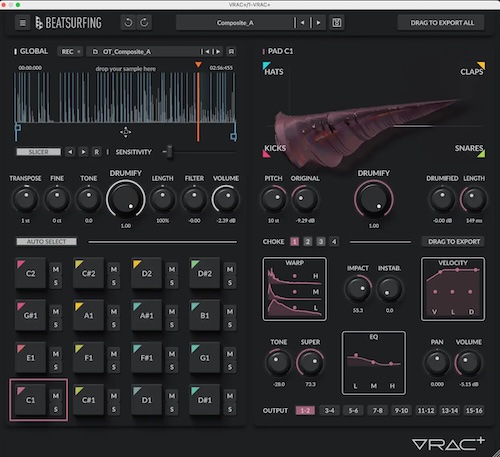Click the folder icon before OT_Composite_A

95,52
